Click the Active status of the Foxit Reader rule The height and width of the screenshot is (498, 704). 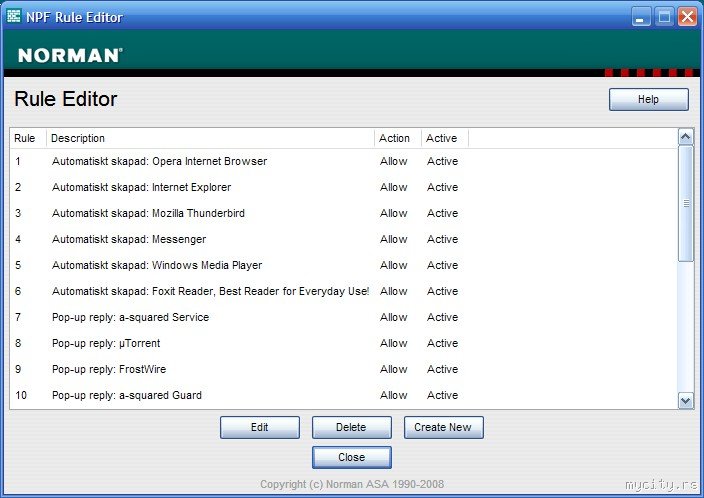click(442, 291)
